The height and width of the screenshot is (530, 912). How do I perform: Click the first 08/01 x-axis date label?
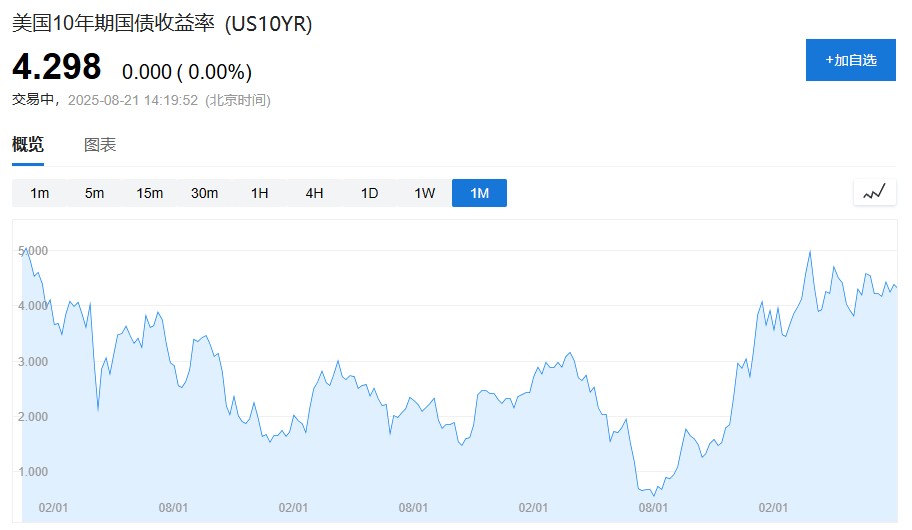pyautogui.click(x=173, y=508)
